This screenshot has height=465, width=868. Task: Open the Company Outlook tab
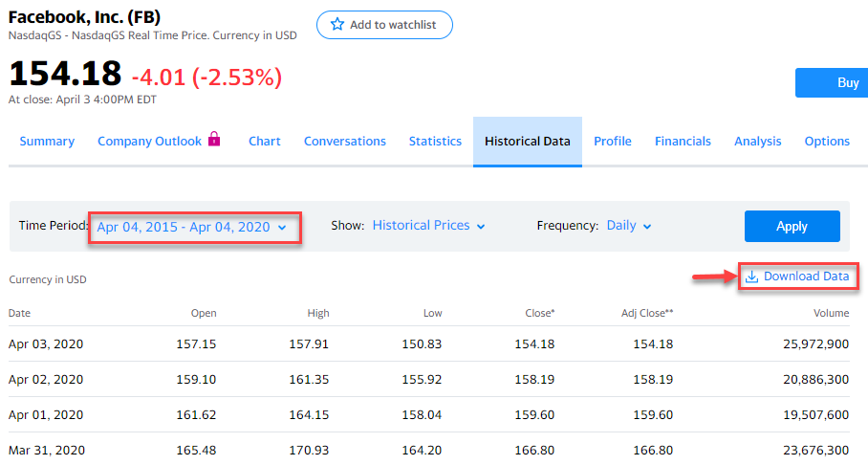click(150, 142)
